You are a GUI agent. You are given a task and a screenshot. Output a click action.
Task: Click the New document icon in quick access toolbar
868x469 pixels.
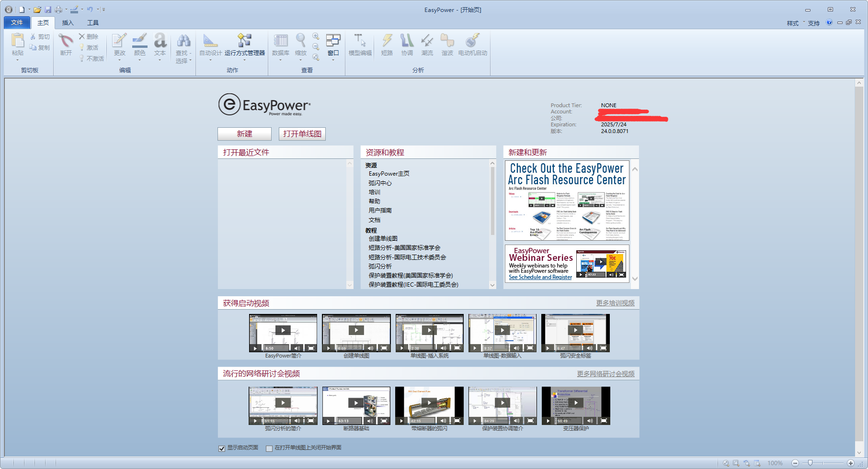click(x=22, y=10)
